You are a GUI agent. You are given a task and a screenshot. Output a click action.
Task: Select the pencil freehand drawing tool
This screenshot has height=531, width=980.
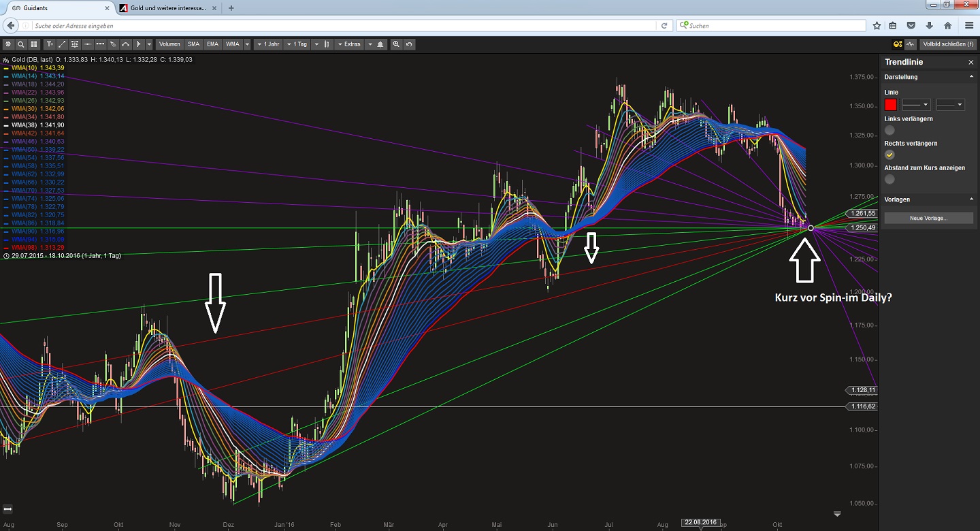(x=113, y=44)
